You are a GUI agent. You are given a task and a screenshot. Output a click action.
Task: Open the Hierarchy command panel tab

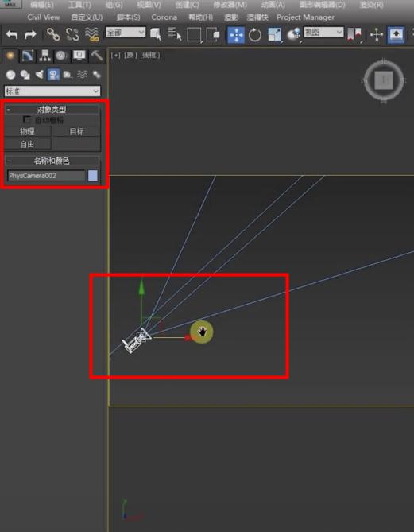coord(44,56)
